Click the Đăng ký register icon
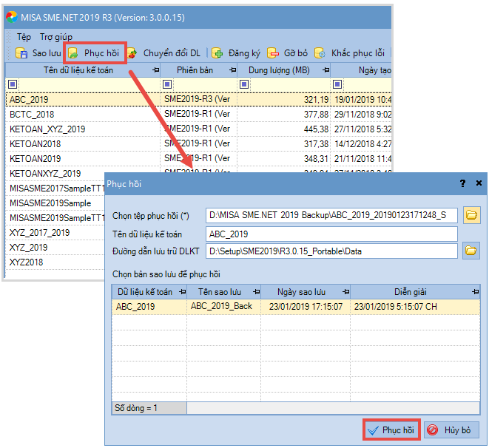The image size is (489, 448). [x=217, y=53]
